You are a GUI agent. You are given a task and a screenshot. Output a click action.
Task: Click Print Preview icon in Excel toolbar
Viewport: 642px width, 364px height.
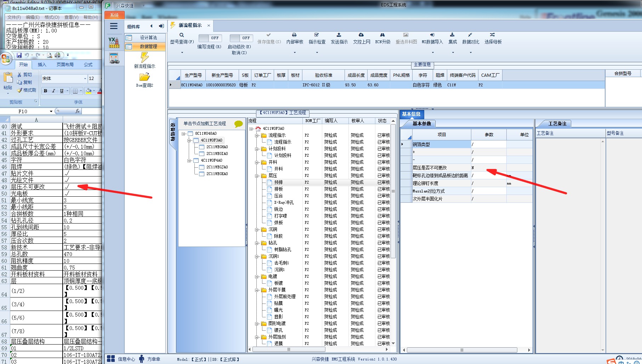pyautogui.click(x=50, y=55)
